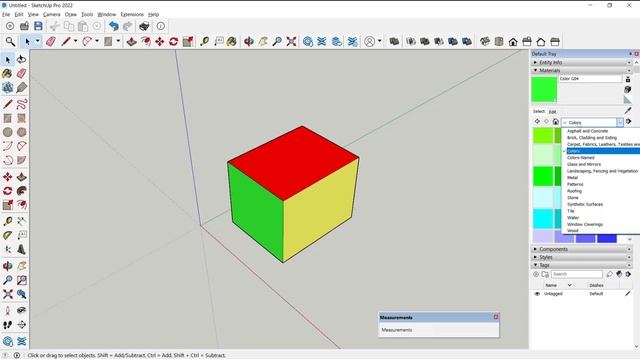Screen dimensions: 640x360
Task: Click the Search magnifier in the toolbar
Action: 10,41
